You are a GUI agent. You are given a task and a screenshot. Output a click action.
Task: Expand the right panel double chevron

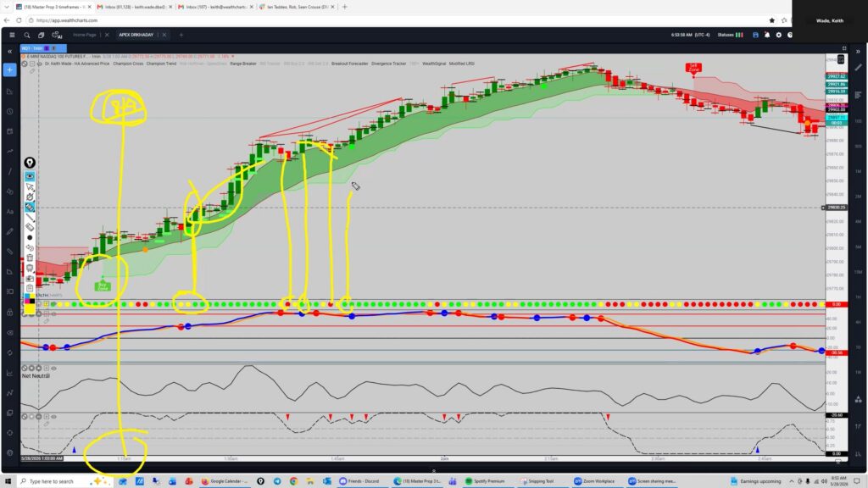pyautogui.click(x=858, y=52)
